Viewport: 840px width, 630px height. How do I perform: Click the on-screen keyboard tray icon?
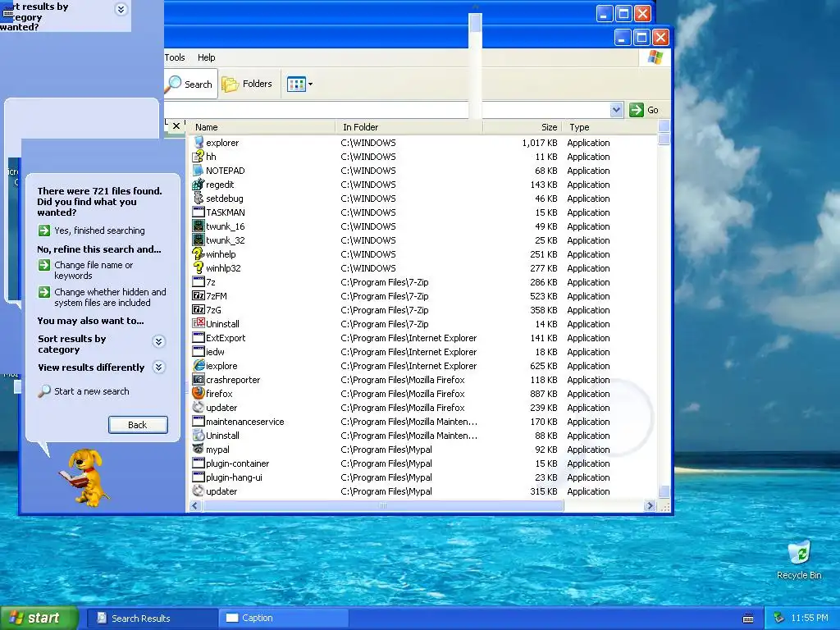pyautogui.click(x=748, y=619)
